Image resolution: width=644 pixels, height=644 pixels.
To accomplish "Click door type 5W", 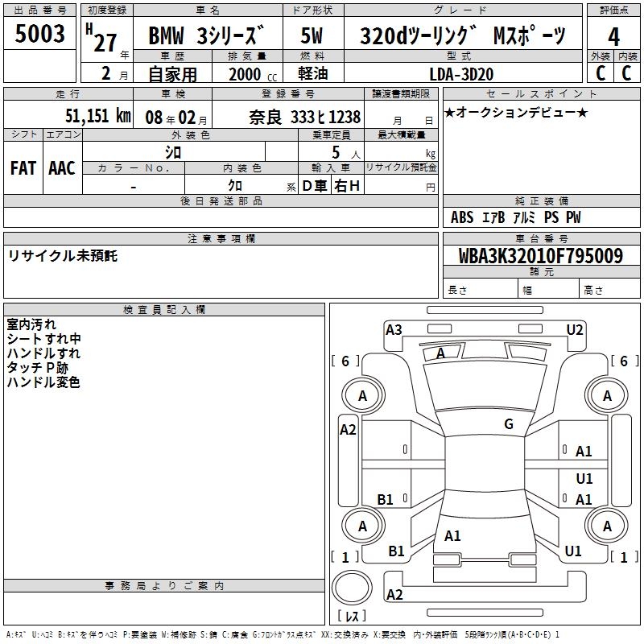I will [312, 35].
